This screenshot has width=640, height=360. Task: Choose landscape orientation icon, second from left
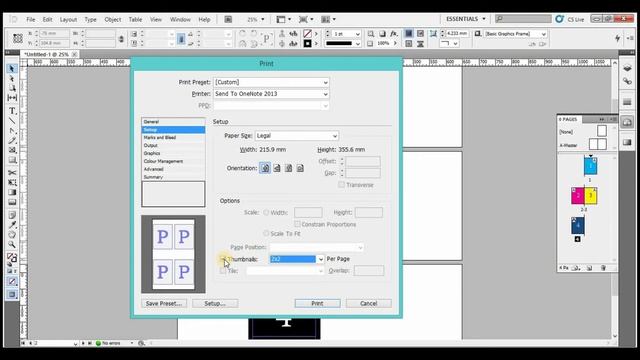click(x=277, y=168)
